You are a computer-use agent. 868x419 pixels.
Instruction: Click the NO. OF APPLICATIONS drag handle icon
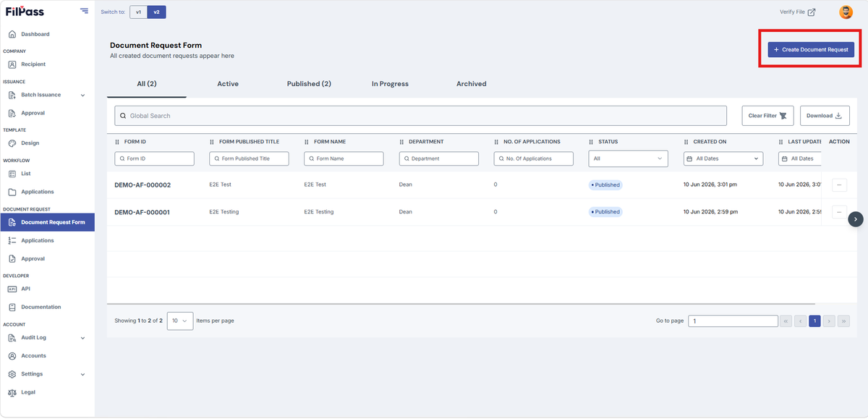(497, 142)
